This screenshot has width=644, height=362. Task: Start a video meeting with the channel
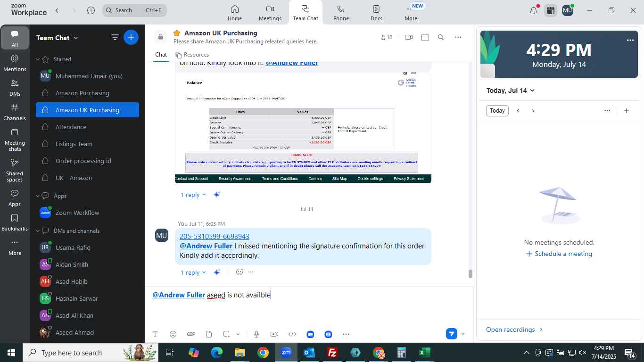pos(409,37)
